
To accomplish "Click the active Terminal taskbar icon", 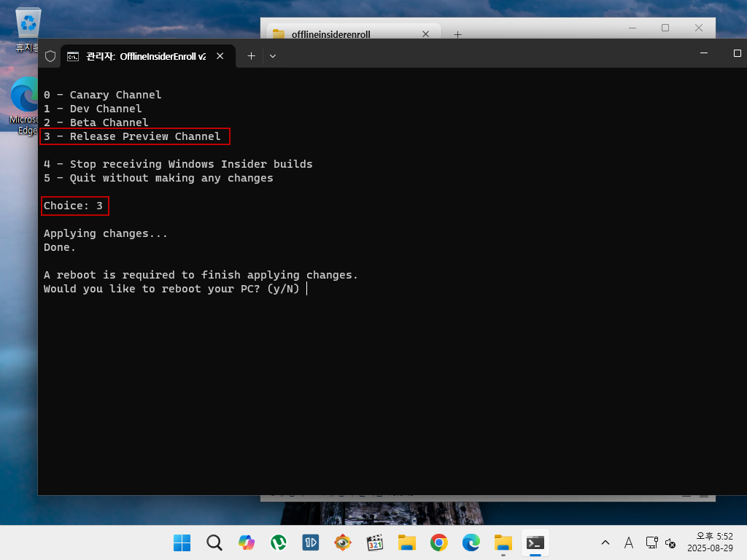I will click(535, 542).
